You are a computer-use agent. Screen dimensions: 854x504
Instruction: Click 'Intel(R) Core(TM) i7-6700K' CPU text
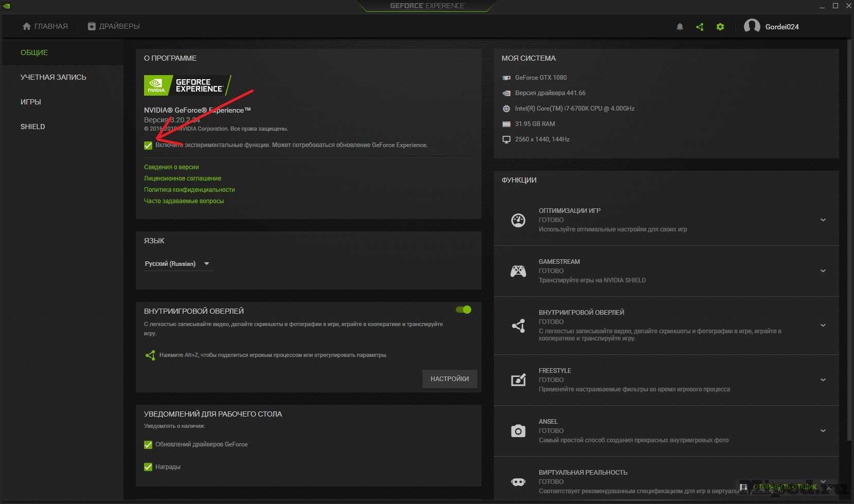(x=575, y=109)
